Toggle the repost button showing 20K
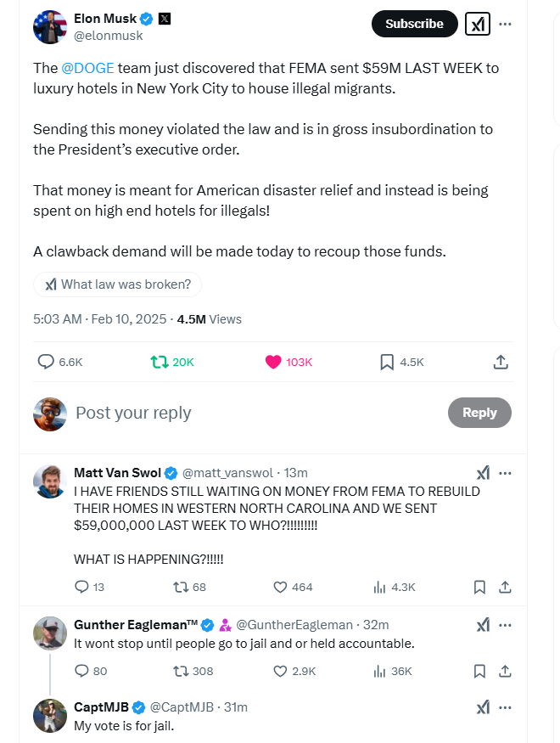Screen dimensions: 560x743 click(159, 362)
